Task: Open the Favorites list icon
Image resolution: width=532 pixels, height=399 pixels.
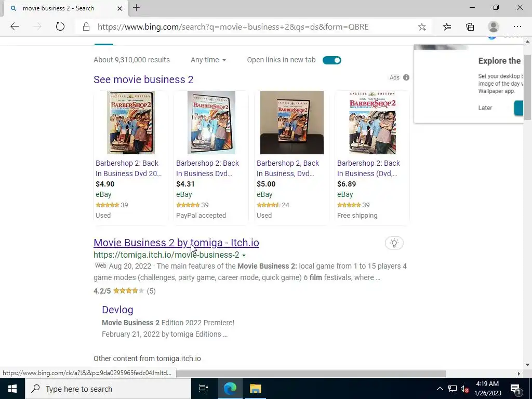Action: 447,27
